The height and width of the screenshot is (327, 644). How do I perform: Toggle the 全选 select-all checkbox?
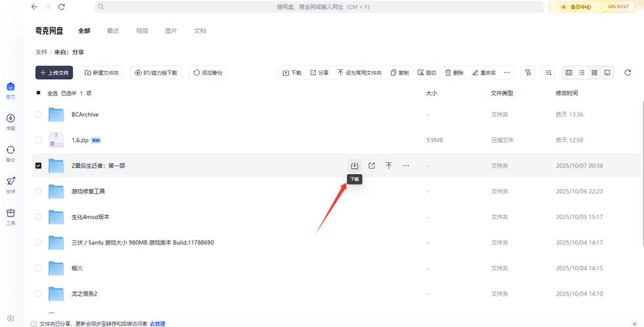38,93
